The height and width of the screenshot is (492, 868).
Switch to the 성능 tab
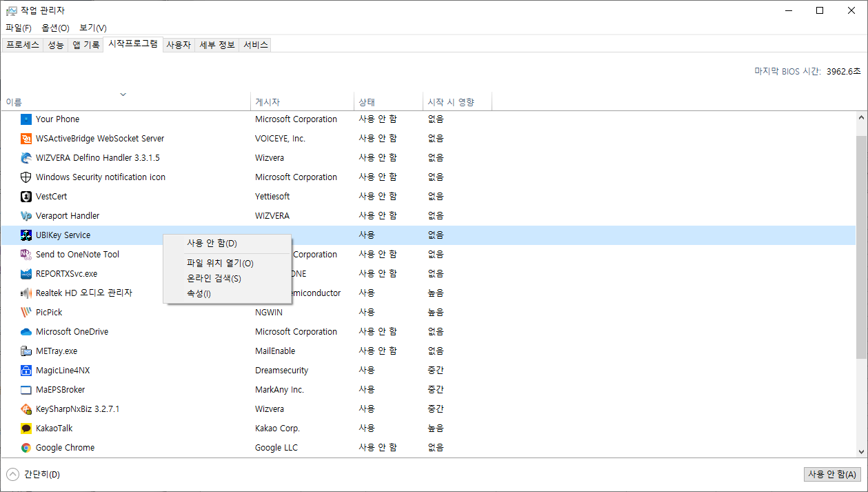(x=56, y=45)
